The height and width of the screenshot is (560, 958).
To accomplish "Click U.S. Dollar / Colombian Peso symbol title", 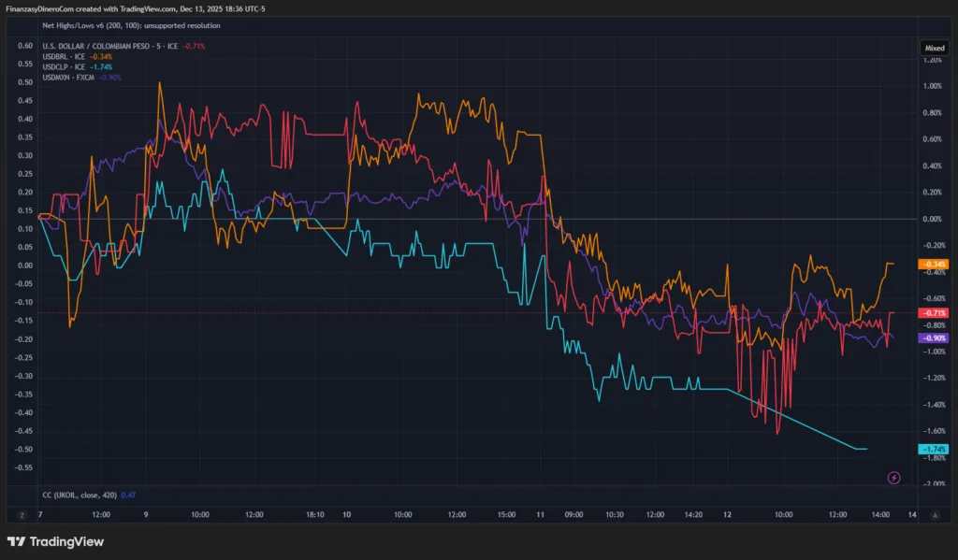I will point(103,46).
